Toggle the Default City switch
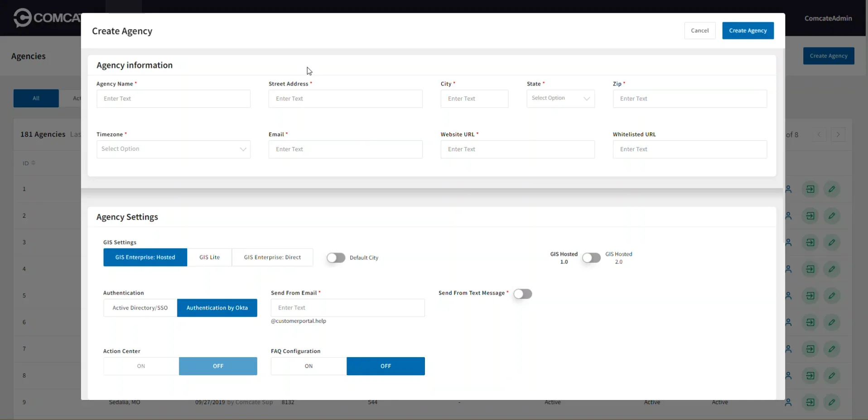Viewport: 868px width, 420px height. (336, 258)
